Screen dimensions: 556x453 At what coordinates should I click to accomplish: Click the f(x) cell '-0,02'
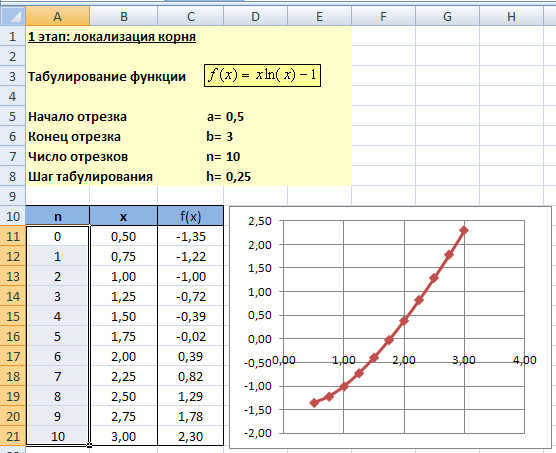tap(191, 336)
